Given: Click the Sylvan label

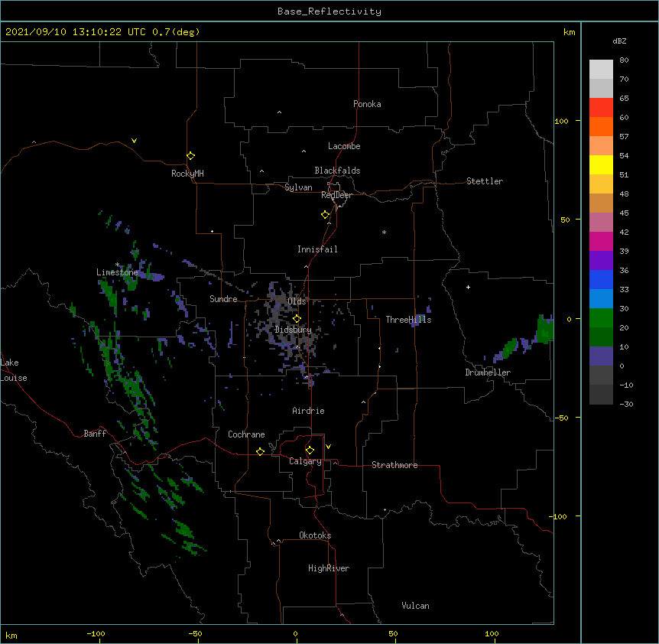Looking at the screenshot, I should pyautogui.click(x=298, y=187).
